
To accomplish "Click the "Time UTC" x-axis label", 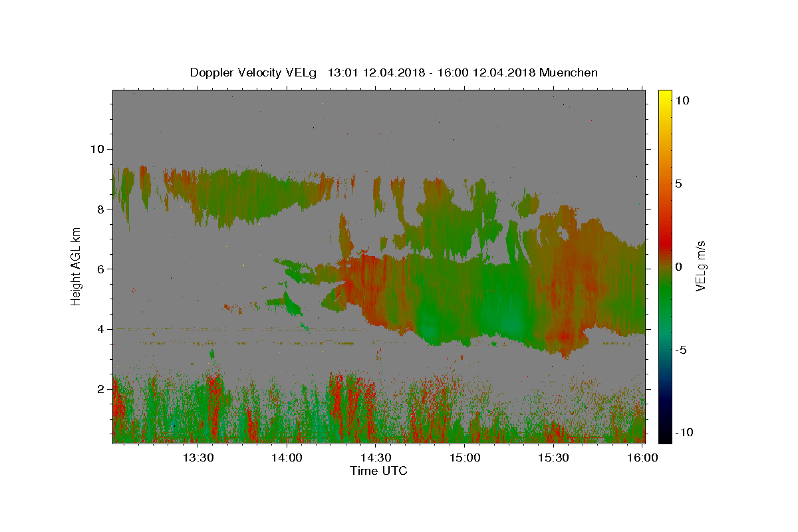I will point(378,471).
